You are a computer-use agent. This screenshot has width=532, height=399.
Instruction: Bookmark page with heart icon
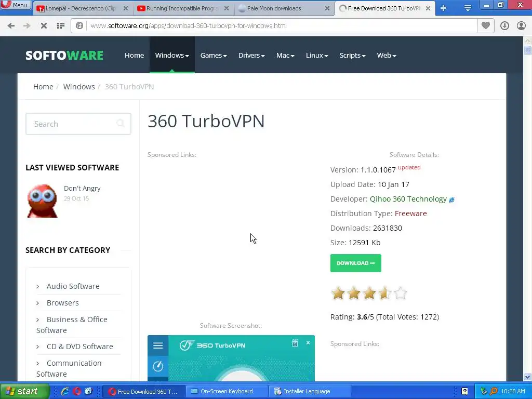486,25
